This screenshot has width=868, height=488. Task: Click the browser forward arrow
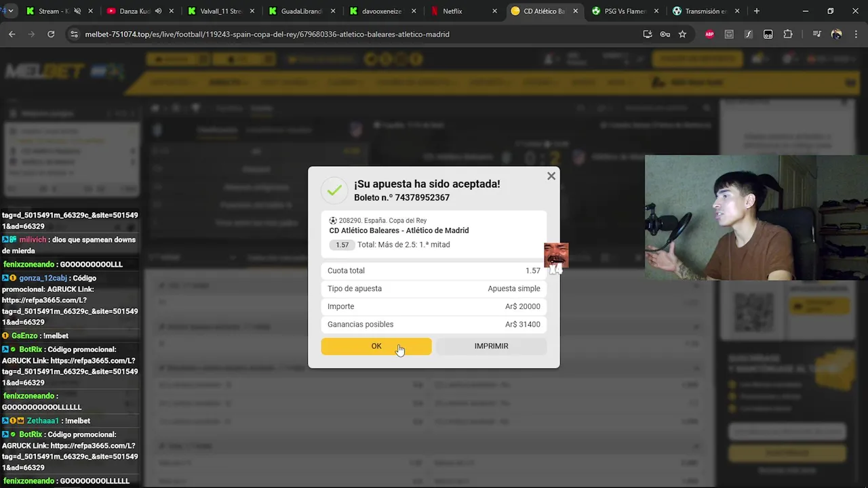coord(31,34)
